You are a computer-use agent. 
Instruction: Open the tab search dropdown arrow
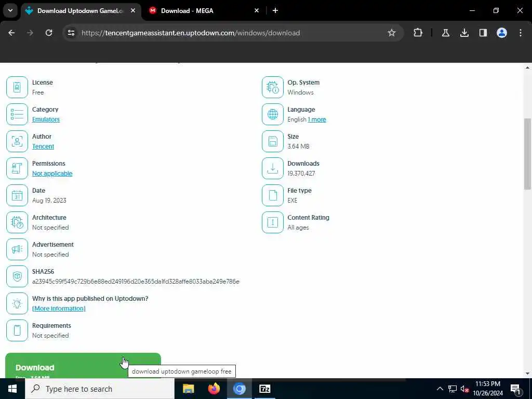point(10,10)
